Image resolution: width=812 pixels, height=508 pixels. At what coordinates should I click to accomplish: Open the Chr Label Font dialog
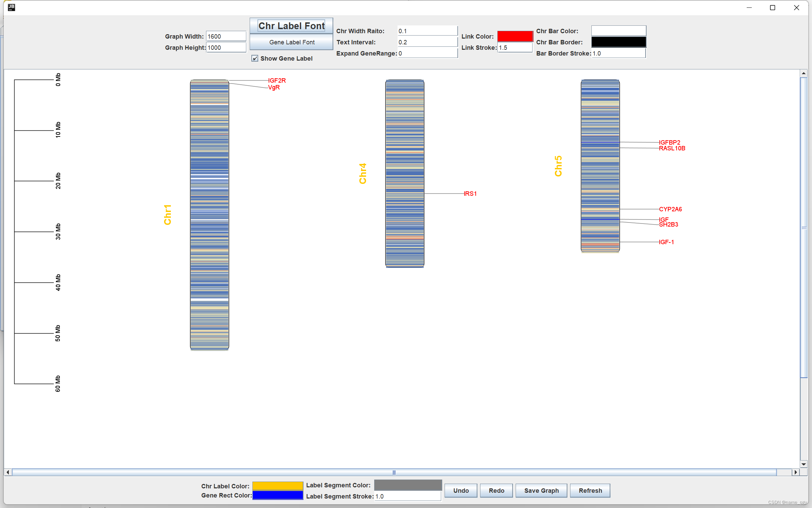[x=291, y=26]
